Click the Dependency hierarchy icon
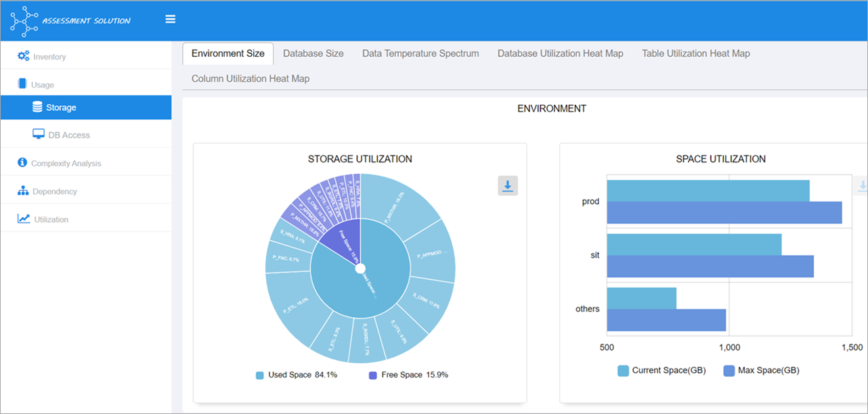The height and width of the screenshot is (414, 868). tap(23, 191)
